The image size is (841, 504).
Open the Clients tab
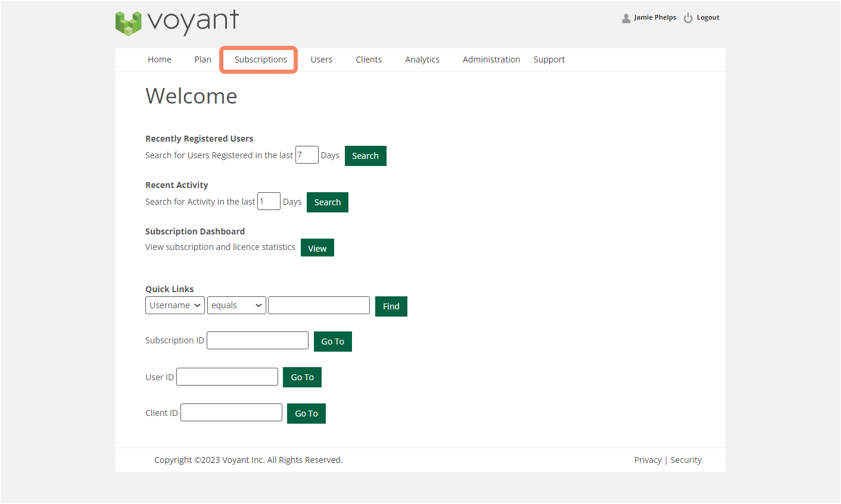point(369,60)
